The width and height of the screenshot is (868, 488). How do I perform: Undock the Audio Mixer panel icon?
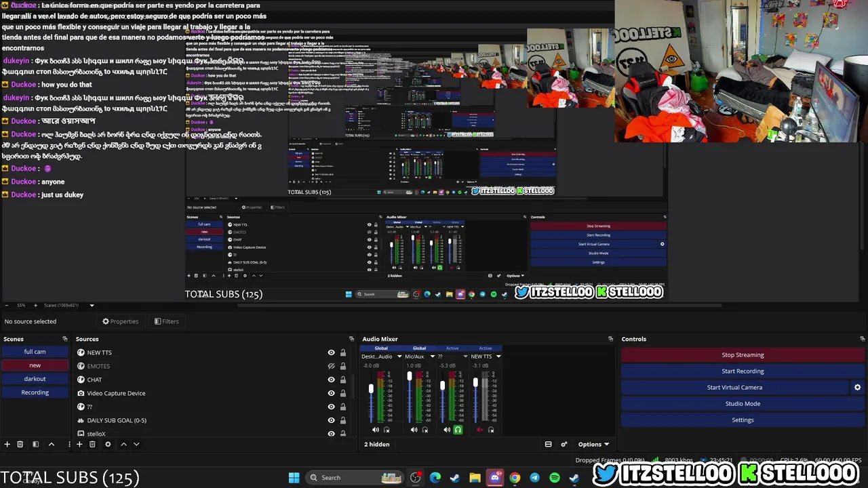(x=610, y=339)
